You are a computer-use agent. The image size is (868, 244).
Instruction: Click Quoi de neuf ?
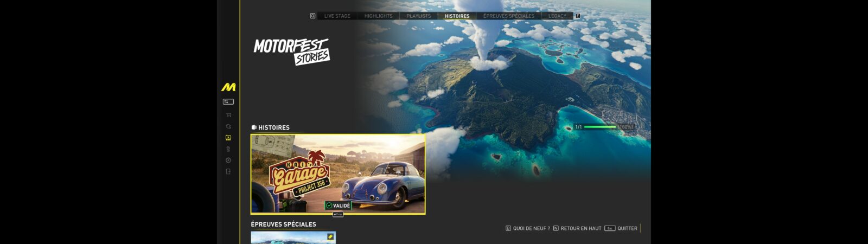tap(528, 228)
